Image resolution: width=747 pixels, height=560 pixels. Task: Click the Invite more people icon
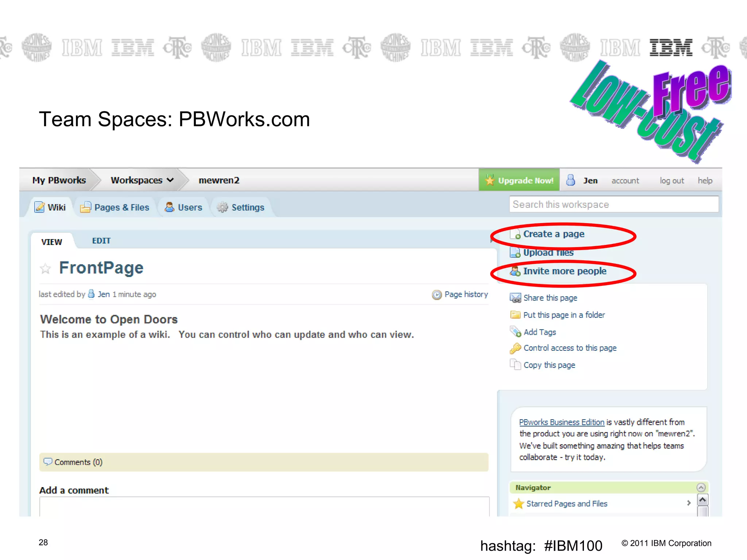[515, 271]
